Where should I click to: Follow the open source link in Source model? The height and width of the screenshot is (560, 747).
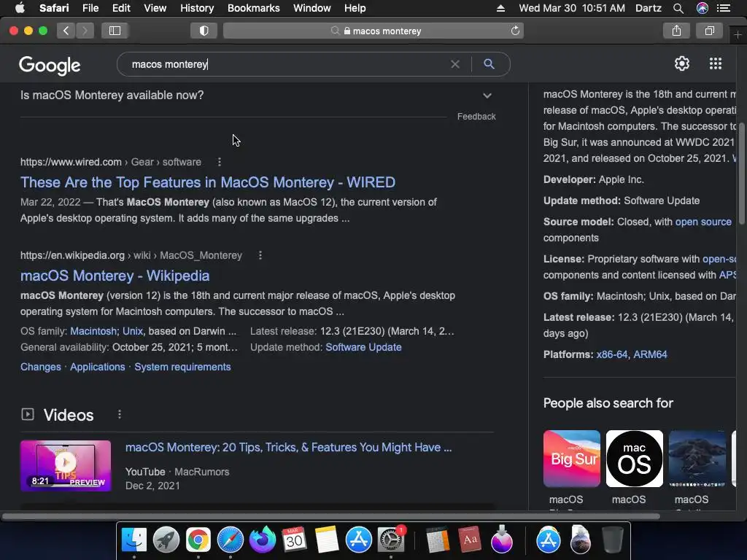703,222
